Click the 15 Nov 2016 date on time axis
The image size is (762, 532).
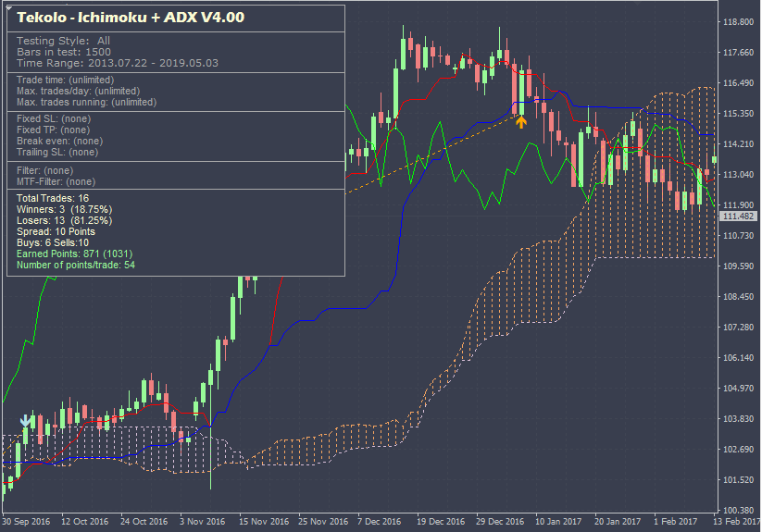(x=267, y=521)
